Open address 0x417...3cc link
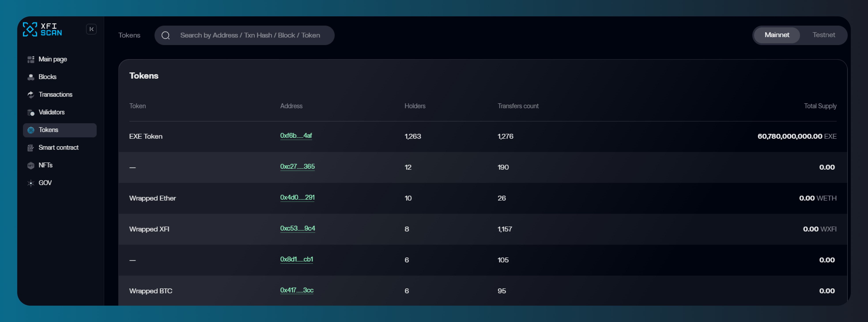 (296, 290)
